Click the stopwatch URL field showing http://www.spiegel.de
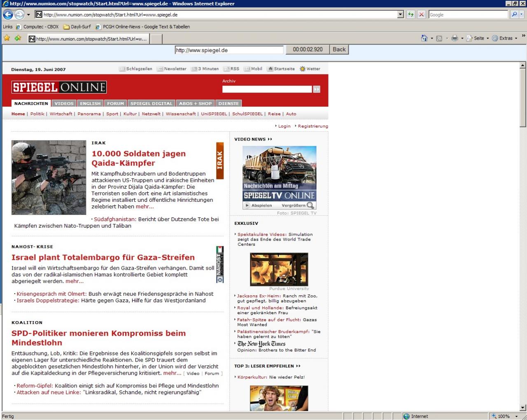This screenshot has width=527, height=420. [229, 50]
